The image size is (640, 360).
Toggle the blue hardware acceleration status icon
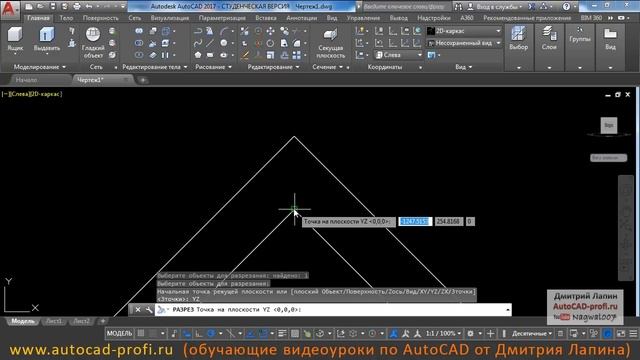pyautogui.click(x=608, y=333)
